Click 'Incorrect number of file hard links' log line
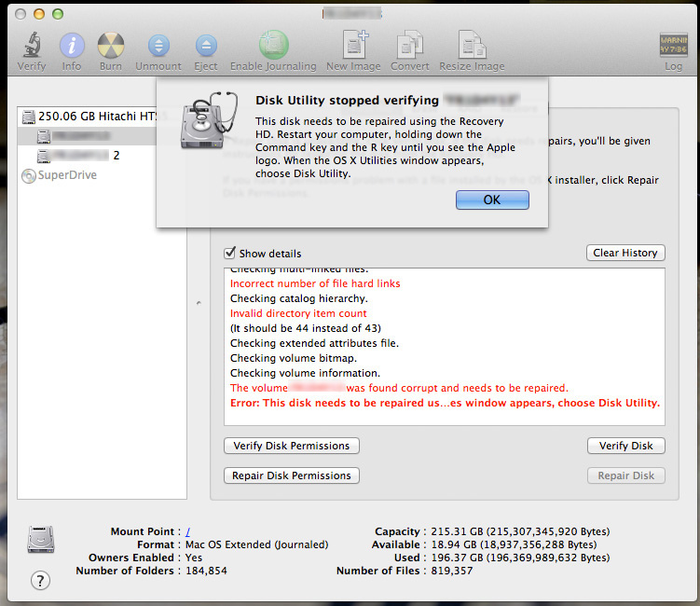This screenshot has height=606, width=700. click(x=315, y=283)
